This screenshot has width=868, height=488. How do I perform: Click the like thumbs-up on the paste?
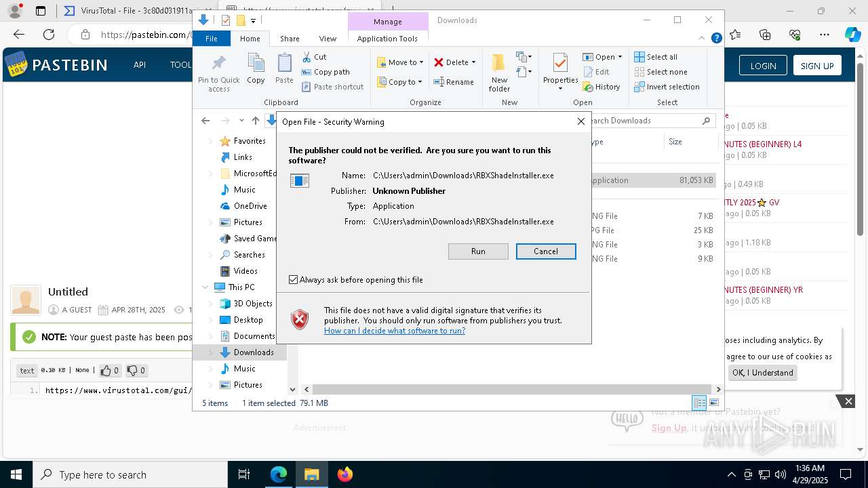[x=109, y=371]
